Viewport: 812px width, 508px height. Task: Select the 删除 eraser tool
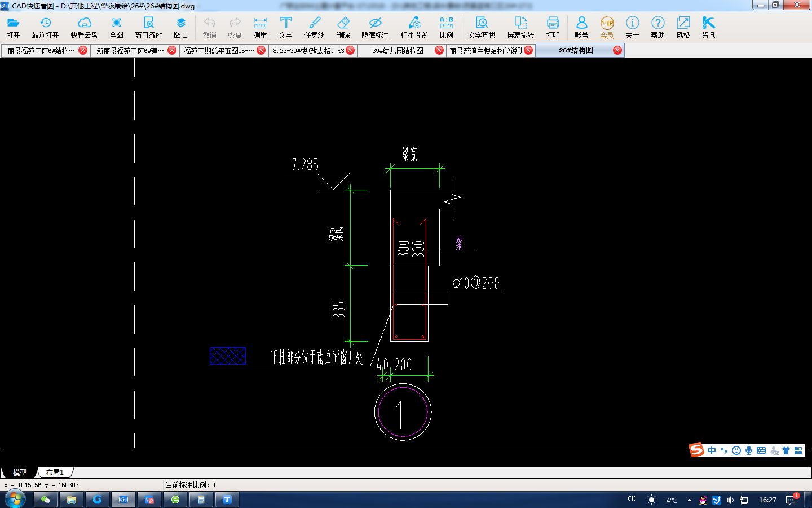(x=343, y=27)
